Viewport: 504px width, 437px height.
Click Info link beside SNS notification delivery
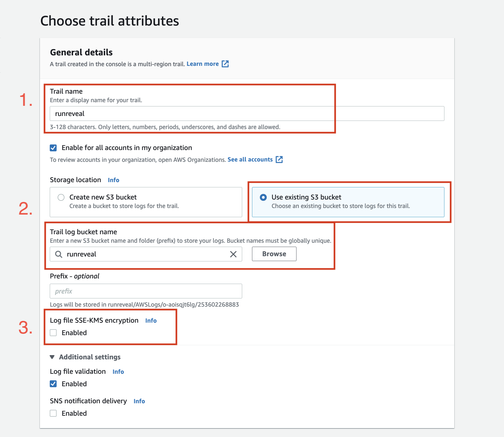(x=139, y=401)
